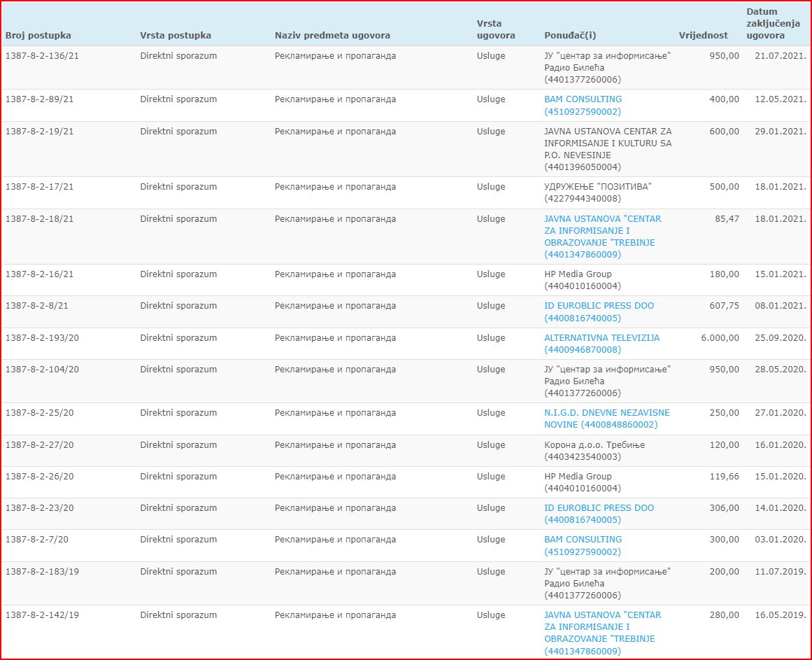Click the value 600,00
The height and width of the screenshot is (660, 812).
click(724, 132)
